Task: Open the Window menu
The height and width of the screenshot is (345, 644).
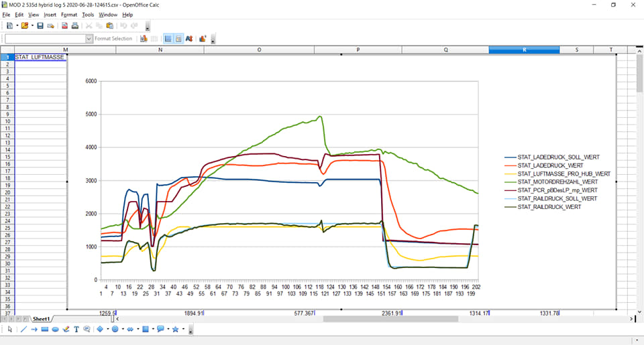Action: click(108, 14)
